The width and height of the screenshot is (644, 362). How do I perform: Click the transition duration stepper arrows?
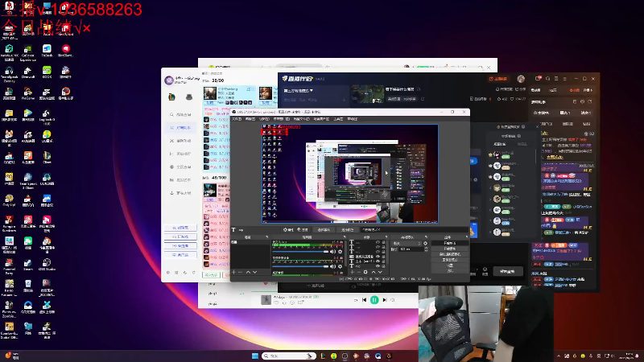pyautogui.click(x=427, y=249)
